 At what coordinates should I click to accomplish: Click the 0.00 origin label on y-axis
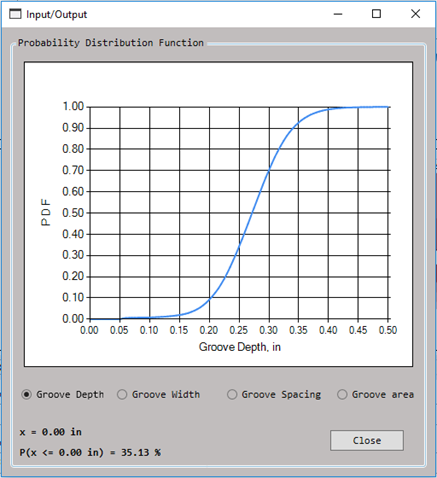pyautogui.click(x=73, y=319)
